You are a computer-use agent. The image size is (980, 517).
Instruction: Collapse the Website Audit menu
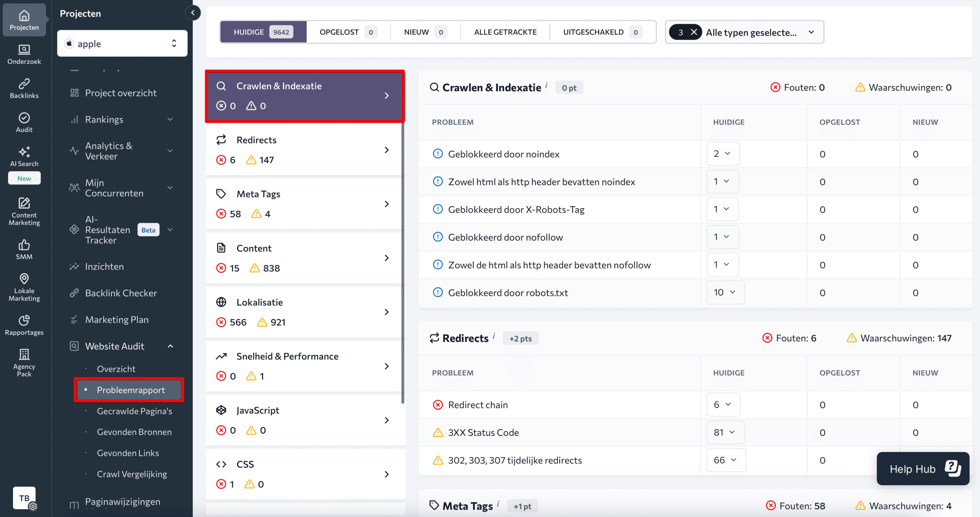coord(170,346)
